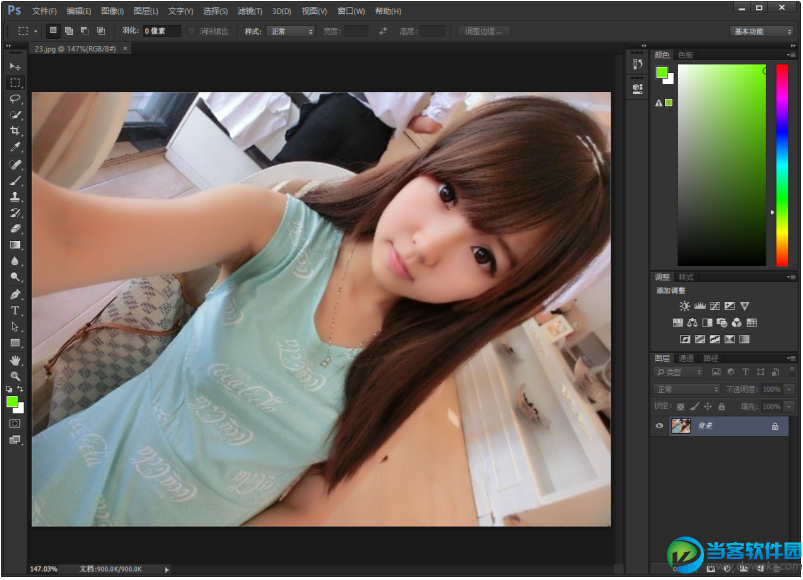Select the Eraser tool
Screen dimensions: 803x580
click(15, 229)
